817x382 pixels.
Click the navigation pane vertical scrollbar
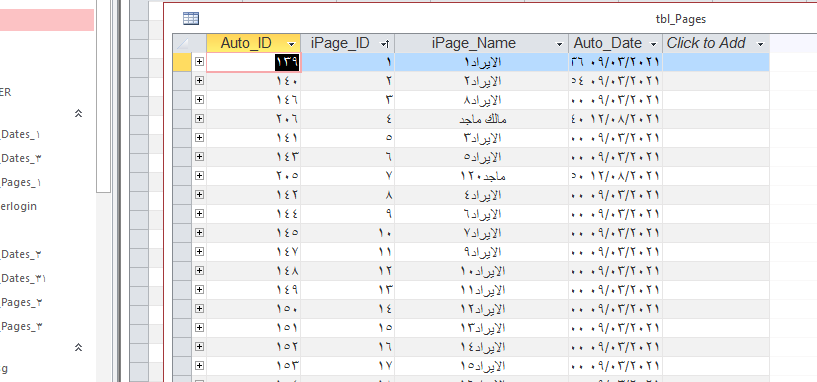[104, 96]
